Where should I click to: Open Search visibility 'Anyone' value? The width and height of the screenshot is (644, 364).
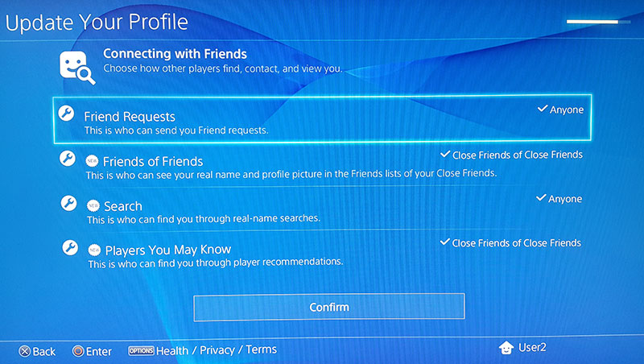pos(559,199)
